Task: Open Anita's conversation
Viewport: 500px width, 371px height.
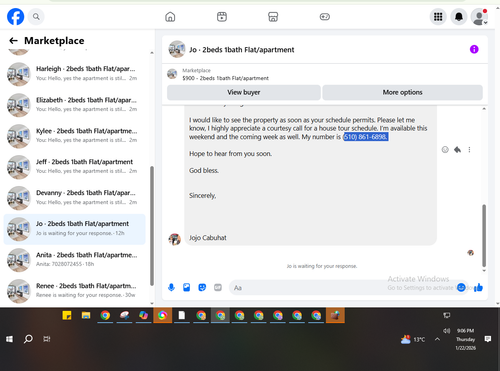Action: pyautogui.click(x=74, y=260)
